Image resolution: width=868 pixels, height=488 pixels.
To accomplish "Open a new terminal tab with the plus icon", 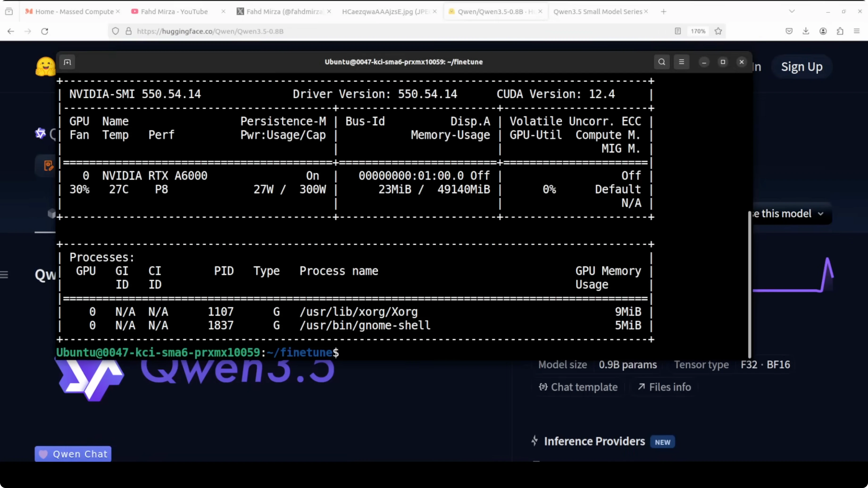I will tap(67, 62).
